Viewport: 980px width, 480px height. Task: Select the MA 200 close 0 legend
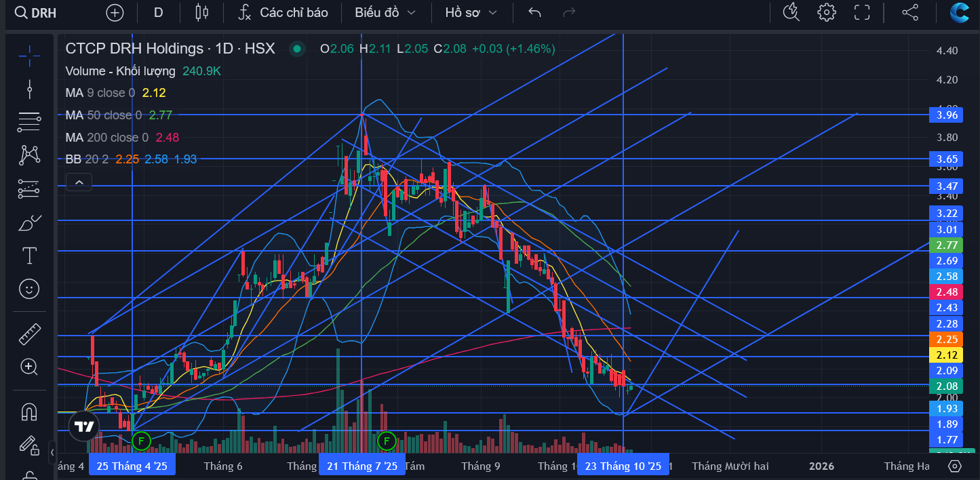pyautogui.click(x=106, y=138)
